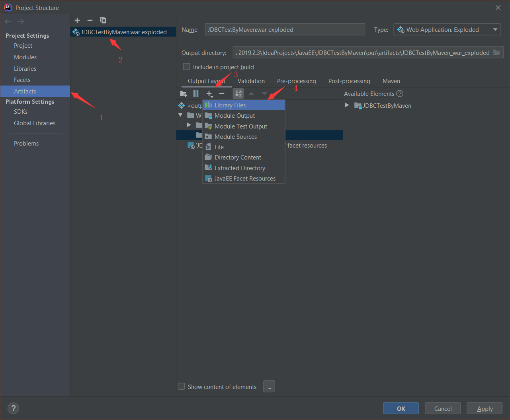Click the help icon next to Available Elements
The image size is (510, 420).
click(x=400, y=93)
